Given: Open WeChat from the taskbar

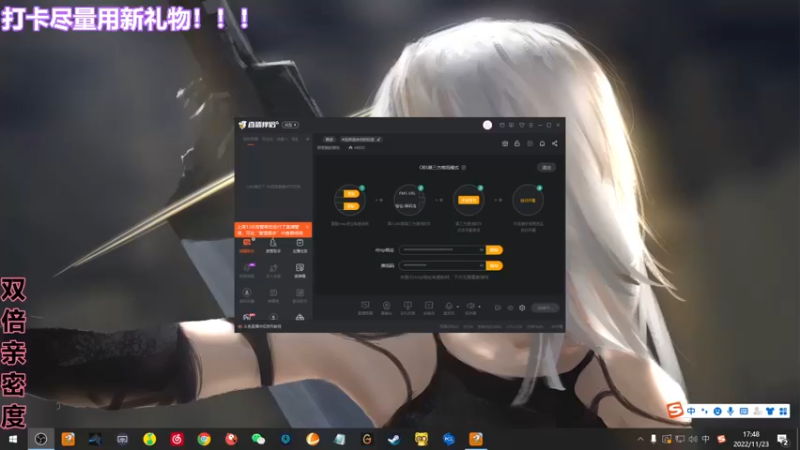Looking at the screenshot, I should click(258, 439).
